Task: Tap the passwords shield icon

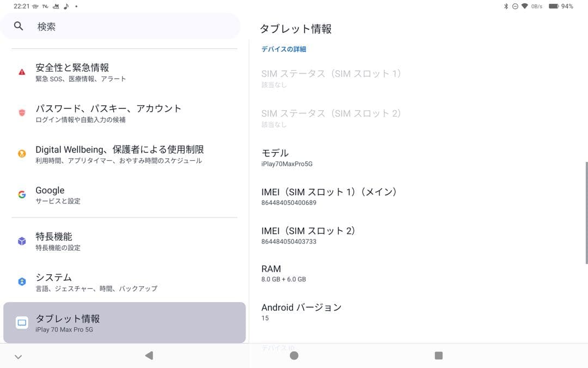Action: [22, 113]
